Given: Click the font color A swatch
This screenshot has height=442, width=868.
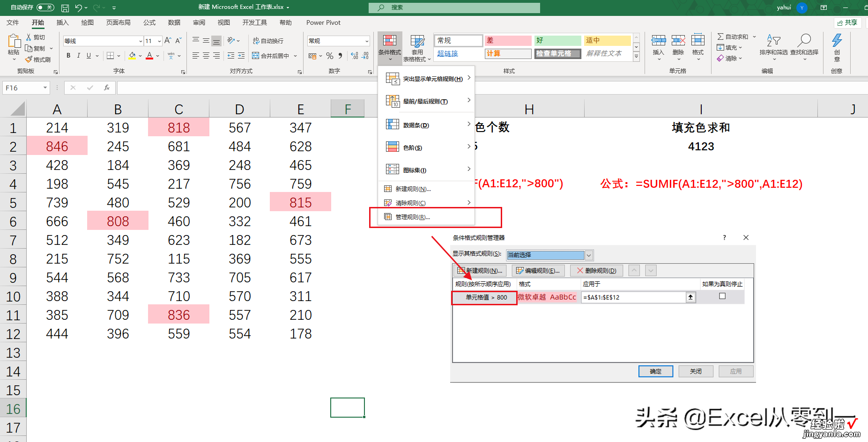Looking at the screenshot, I should pos(149,56).
